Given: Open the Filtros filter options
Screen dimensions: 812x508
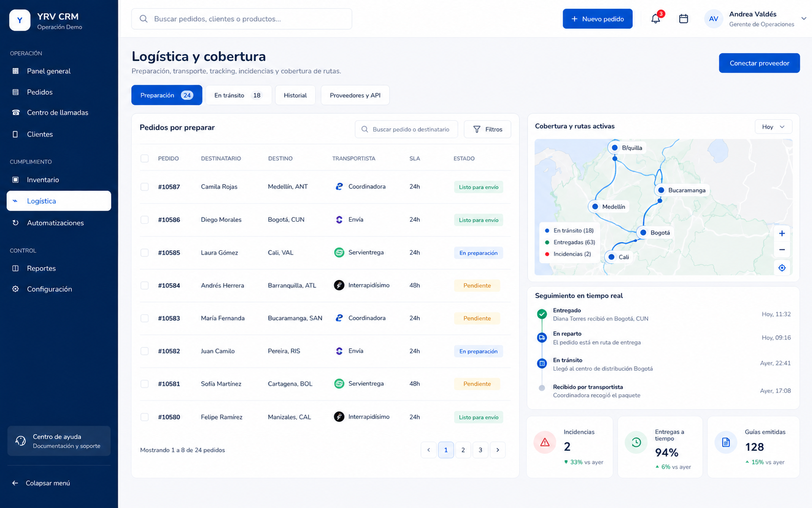Looking at the screenshot, I should click(x=487, y=129).
